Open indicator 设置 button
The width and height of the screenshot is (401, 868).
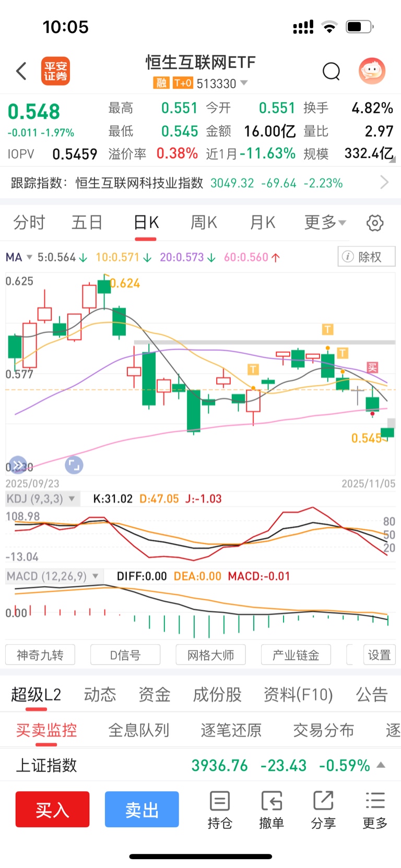pos(379,655)
